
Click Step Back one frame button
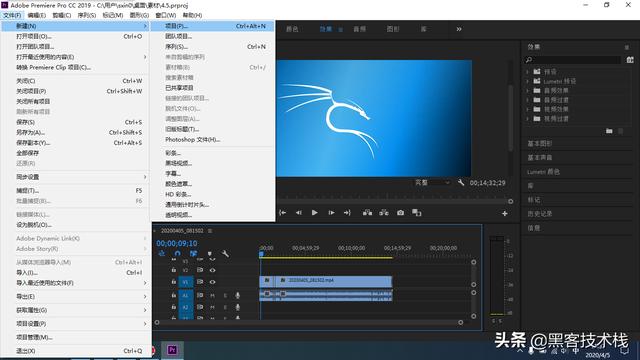click(299, 213)
